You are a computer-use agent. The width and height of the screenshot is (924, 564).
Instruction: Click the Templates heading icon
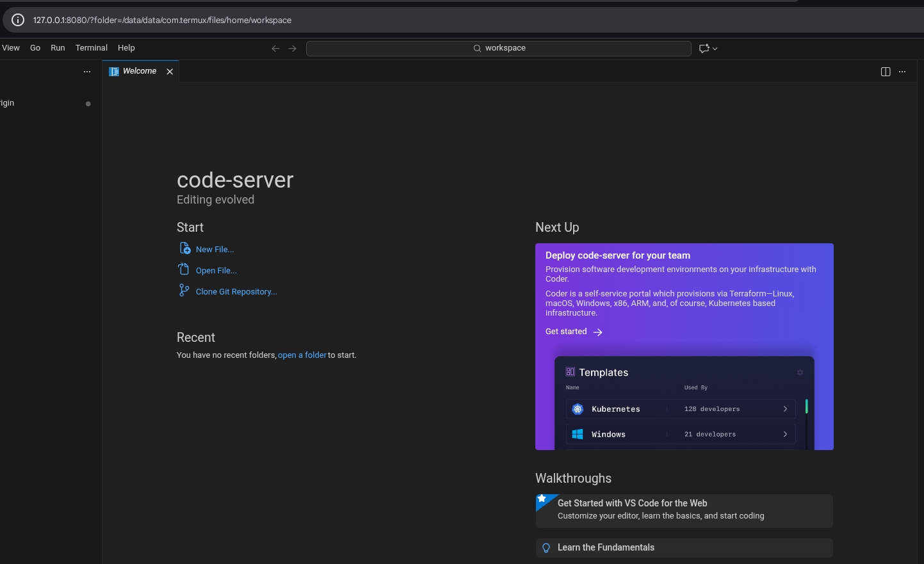click(x=571, y=372)
